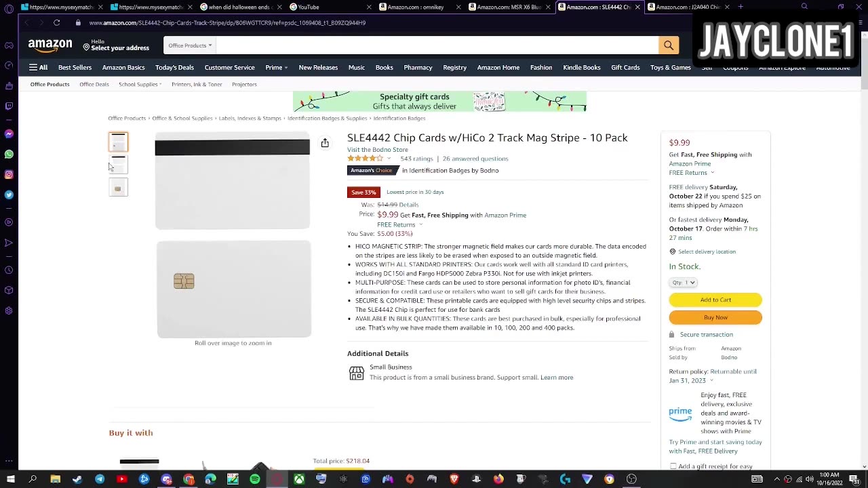
Task: Open the Opera menu logo icon
Action: [9, 7]
